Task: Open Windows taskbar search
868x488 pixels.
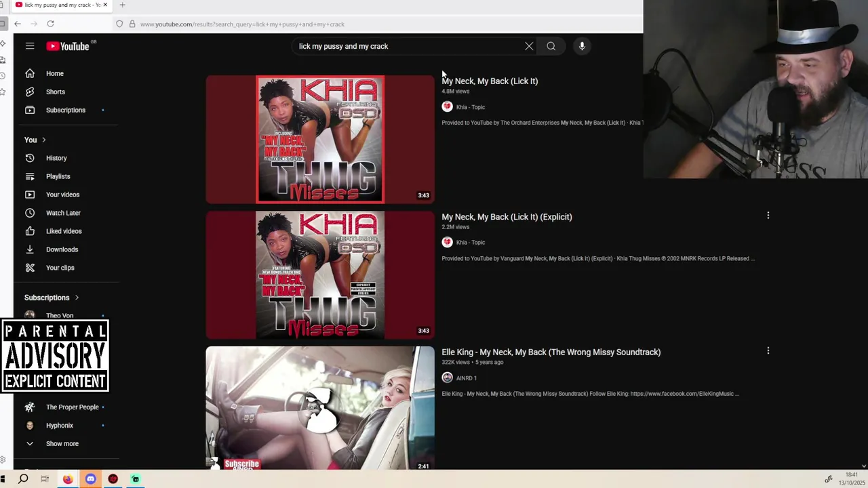Action: pos(23,479)
